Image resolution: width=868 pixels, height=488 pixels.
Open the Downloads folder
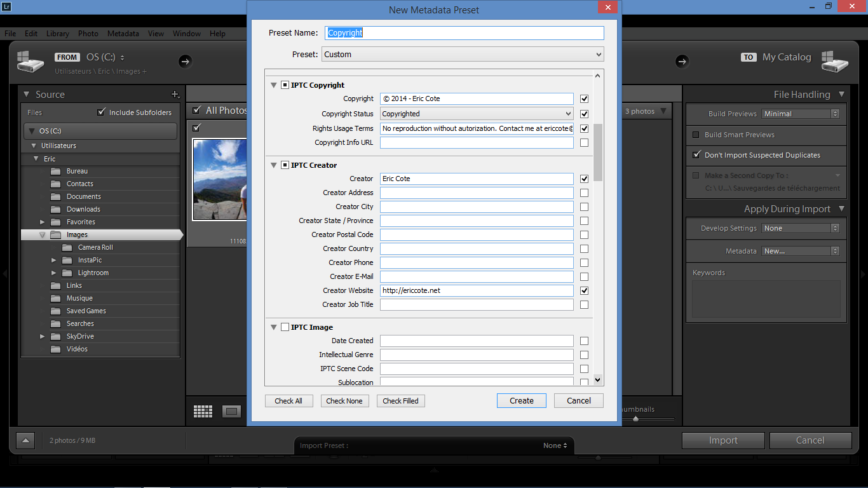coord(83,209)
